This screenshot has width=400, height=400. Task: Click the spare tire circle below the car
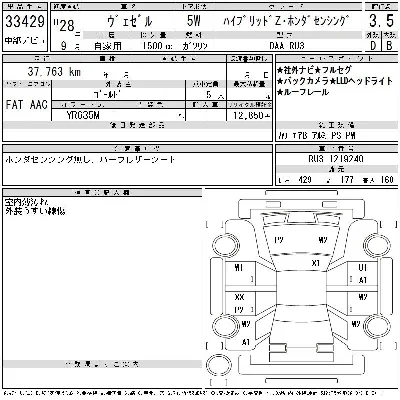pos(219,365)
